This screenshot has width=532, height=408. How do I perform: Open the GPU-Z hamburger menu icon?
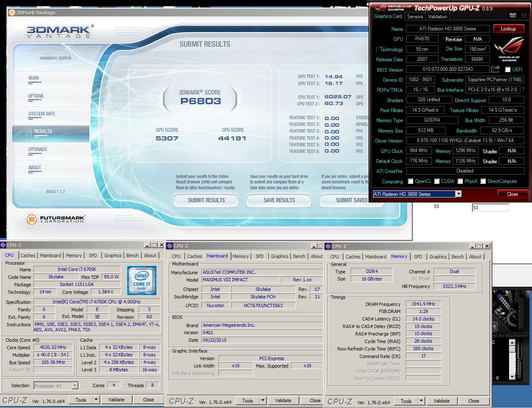[524, 15]
